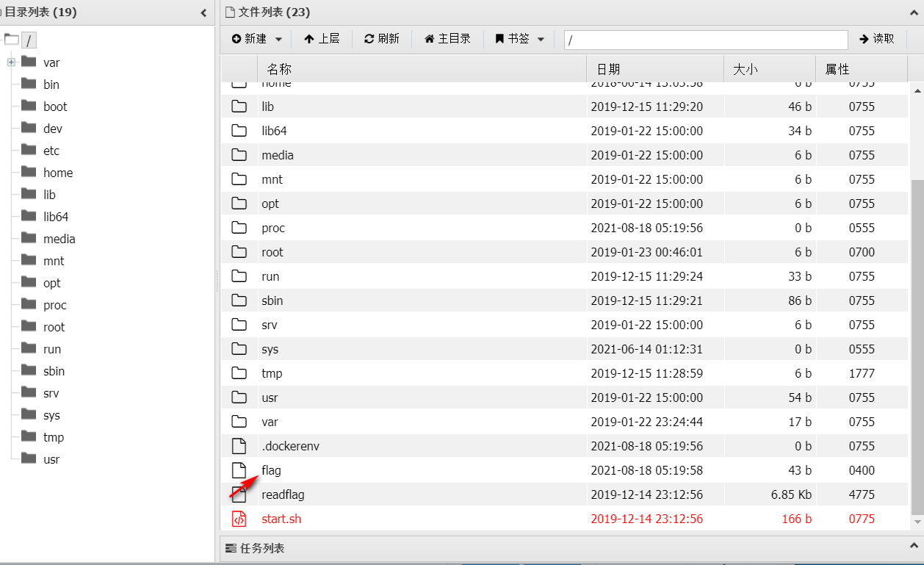Click the path input field

pyautogui.click(x=705, y=40)
